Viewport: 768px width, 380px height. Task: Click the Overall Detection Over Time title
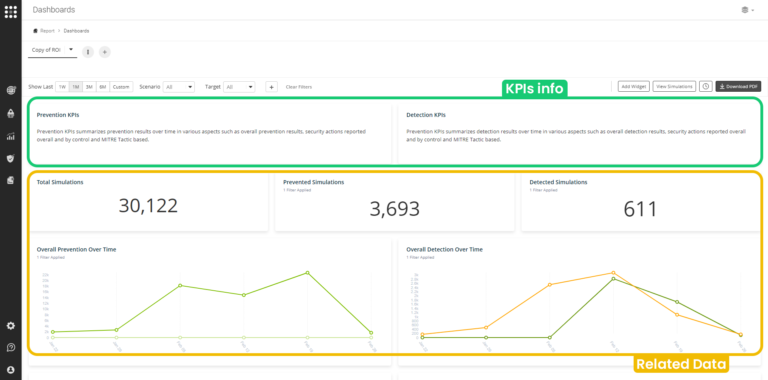(x=445, y=249)
